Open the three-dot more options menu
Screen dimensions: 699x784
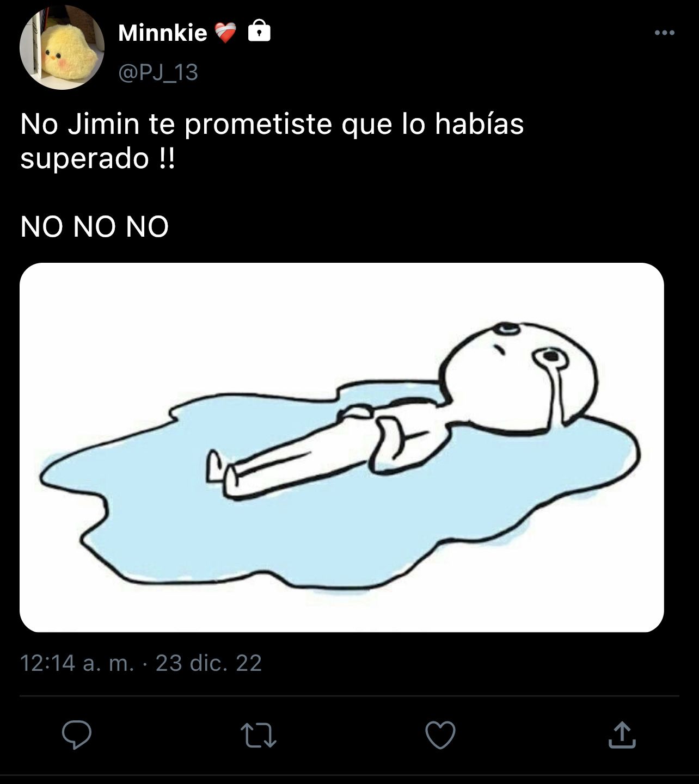pyautogui.click(x=664, y=33)
